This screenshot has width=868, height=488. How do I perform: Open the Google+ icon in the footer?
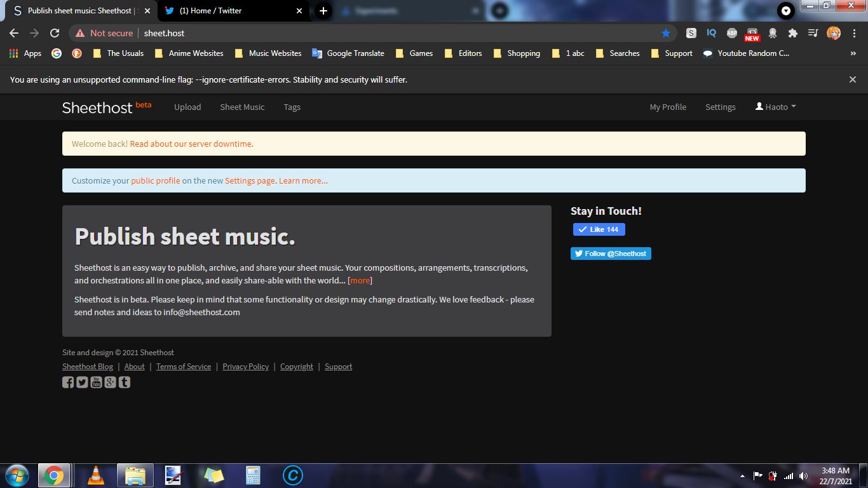pyautogui.click(x=111, y=382)
